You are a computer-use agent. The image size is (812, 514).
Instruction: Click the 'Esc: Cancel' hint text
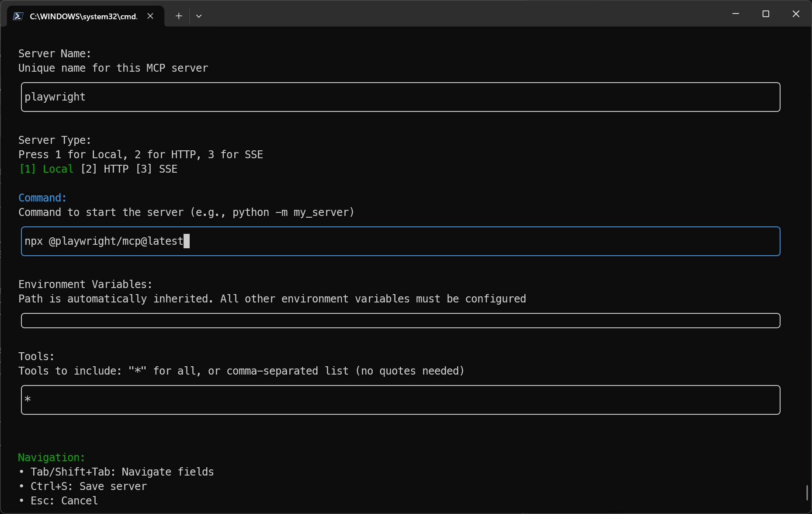click(x=64, y=501)
